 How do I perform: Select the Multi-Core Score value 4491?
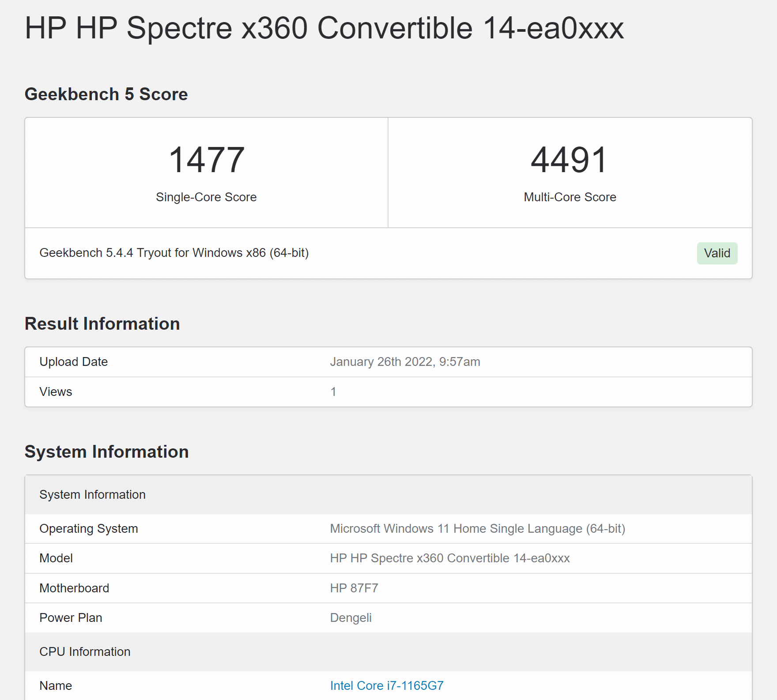pos(569,160)
